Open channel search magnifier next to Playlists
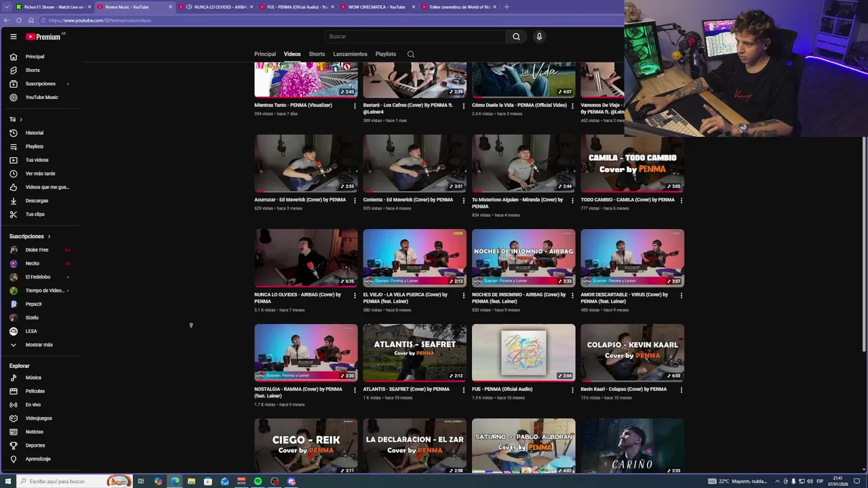The width and height of the screenshot is (868, 488). click(411, 54)
